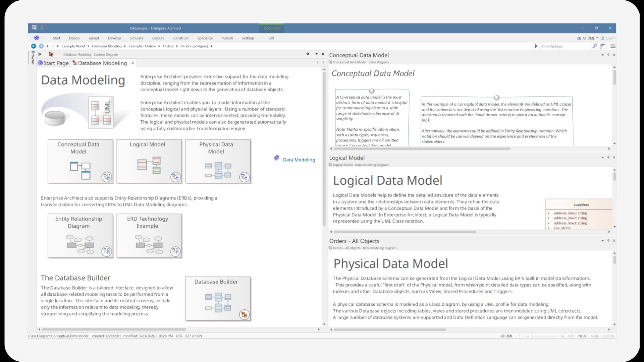Open the Simulate ribbon tab
The image size is (644, 362).
(137, 38)
